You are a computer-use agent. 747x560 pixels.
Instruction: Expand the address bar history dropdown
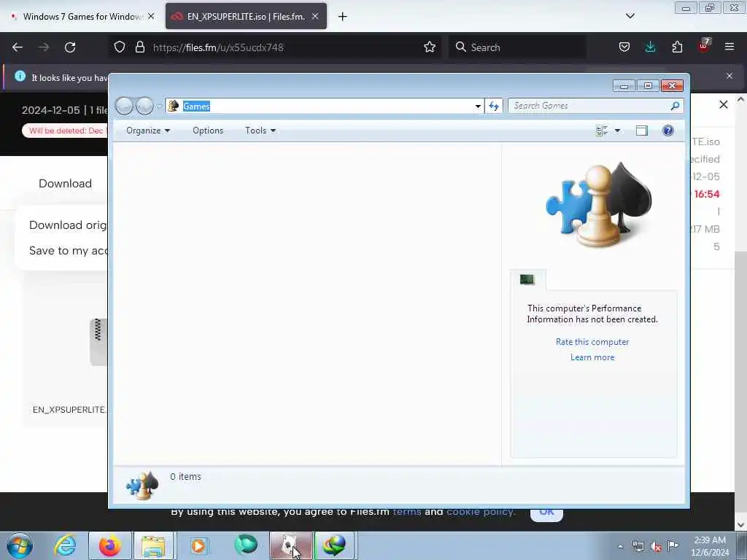(x=478, y=106)
